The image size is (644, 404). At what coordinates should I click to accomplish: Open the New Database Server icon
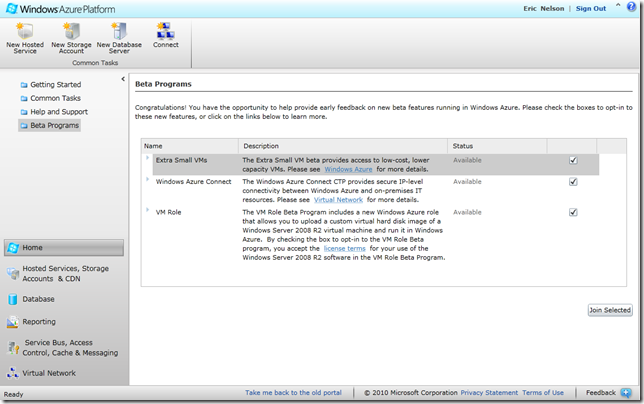[x=119, y=31]
